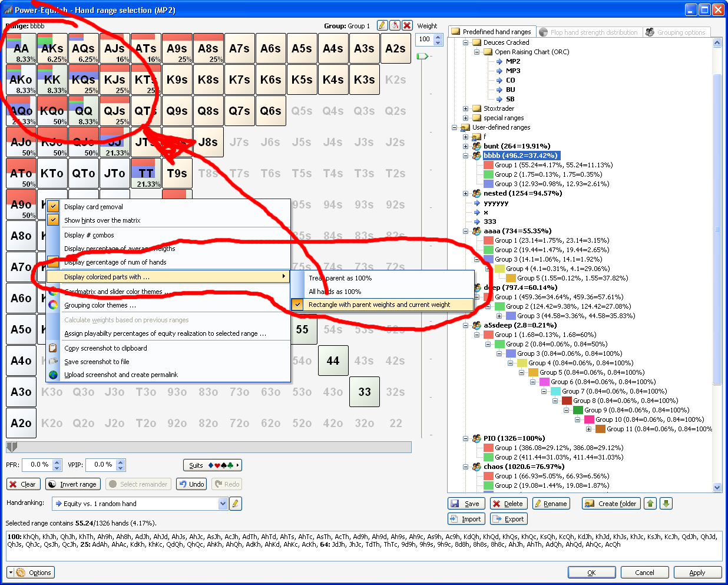Click the pencil edit icon beside Group 1
Image resolution: width=728 pixels, height=585 pixels.
click(x=382, y=25)
